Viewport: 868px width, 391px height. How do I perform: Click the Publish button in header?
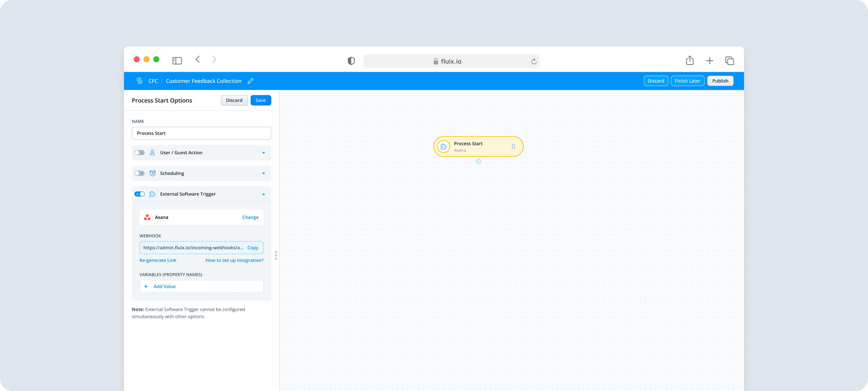click(x=720, y=81)
